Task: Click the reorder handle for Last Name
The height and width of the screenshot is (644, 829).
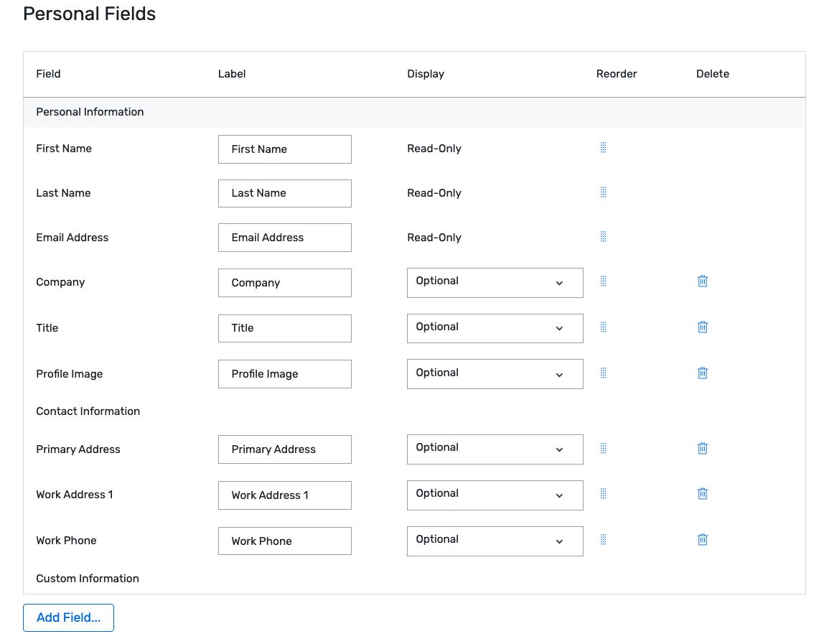Action: click(x=603, y=192)
